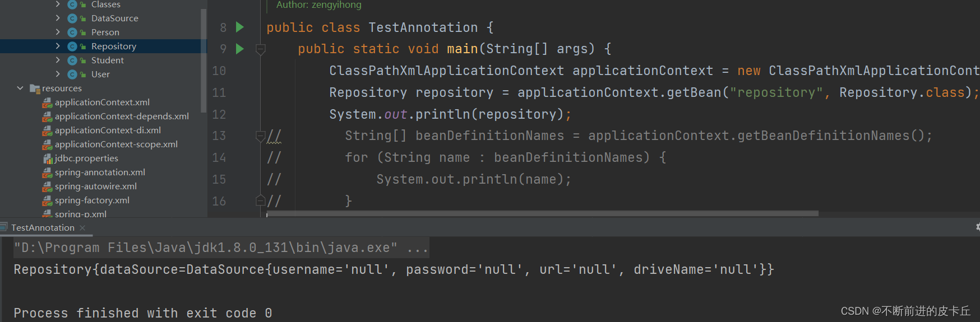Viewport: 980px width, 322px height.
Task: Click the Repository class icon
Action: [72, 46]
